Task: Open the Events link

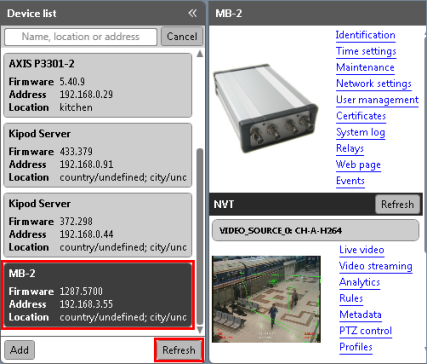Action: pos(350,181)
